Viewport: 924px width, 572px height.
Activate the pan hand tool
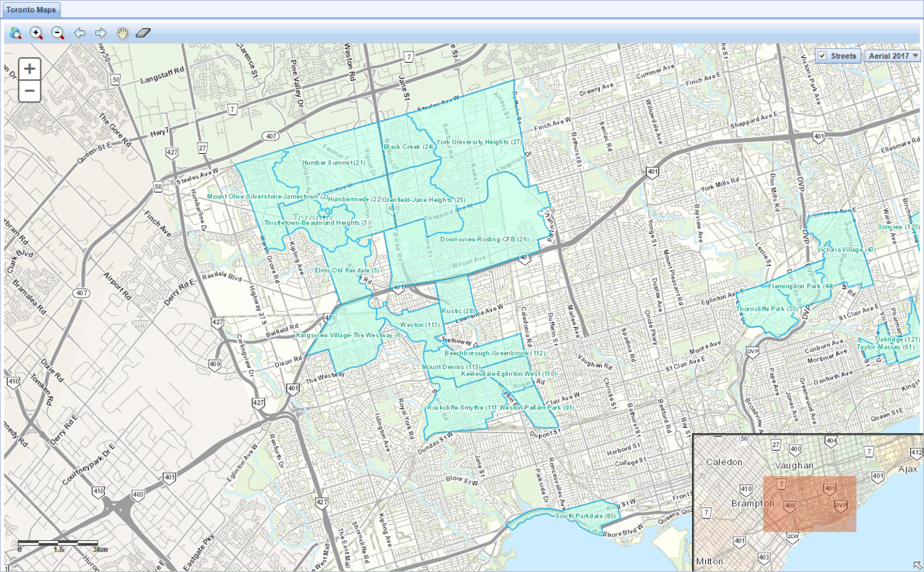[122, 33]
